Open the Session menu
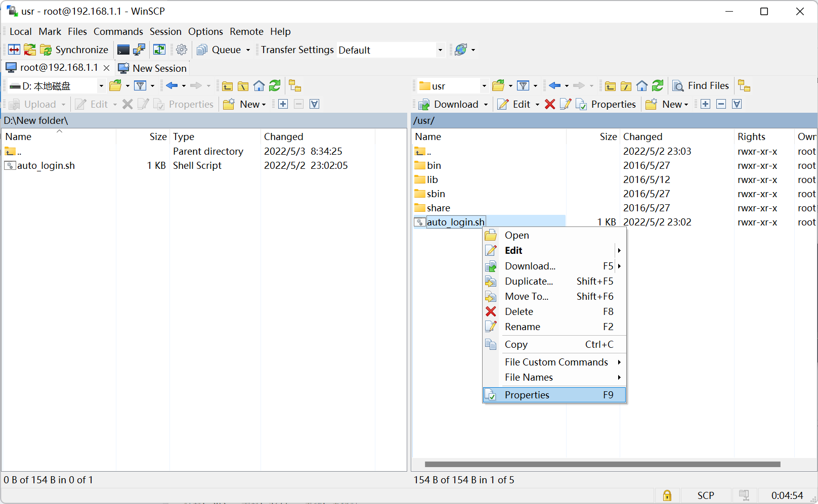The image size is (818, 504). pos(165,31)
